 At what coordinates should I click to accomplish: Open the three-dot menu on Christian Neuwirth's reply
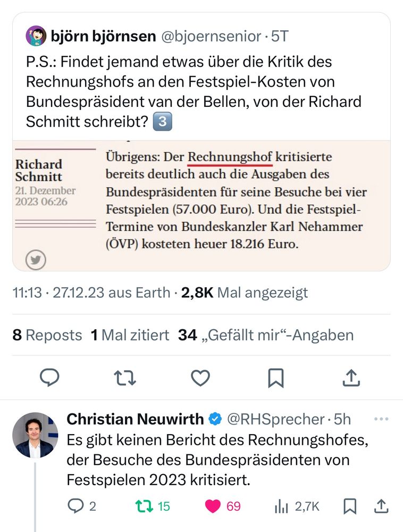point(381,419)
